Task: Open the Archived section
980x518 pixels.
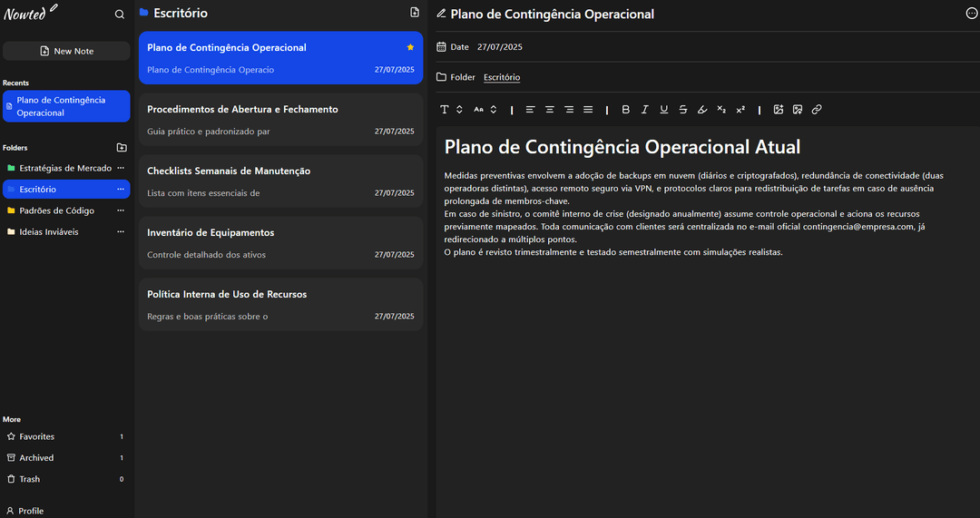Action: [65, 458]
